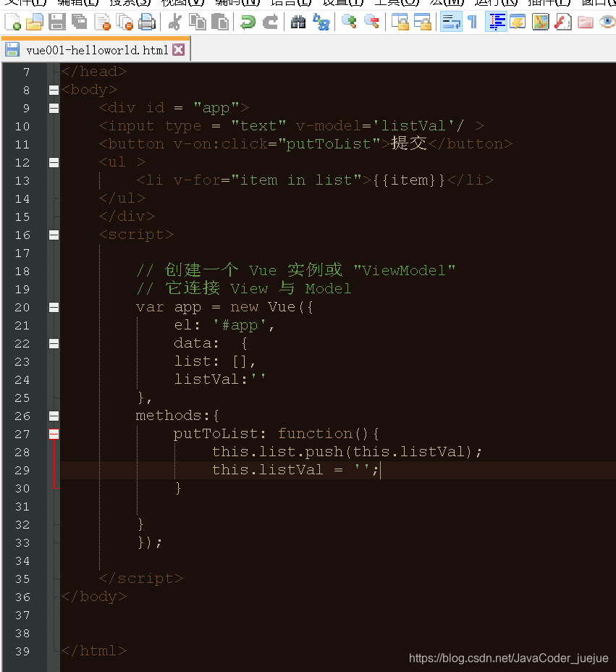Show the Document Map panel icon
Image resolution: width=616 pixels, height=672 pixels.
tap(540, 22)
